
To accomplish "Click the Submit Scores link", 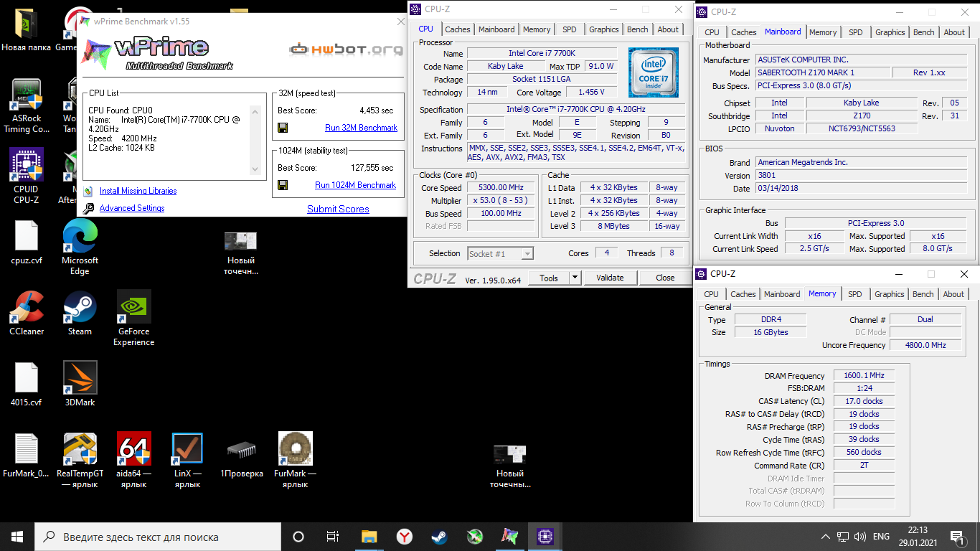I will (x=338, y=209).
